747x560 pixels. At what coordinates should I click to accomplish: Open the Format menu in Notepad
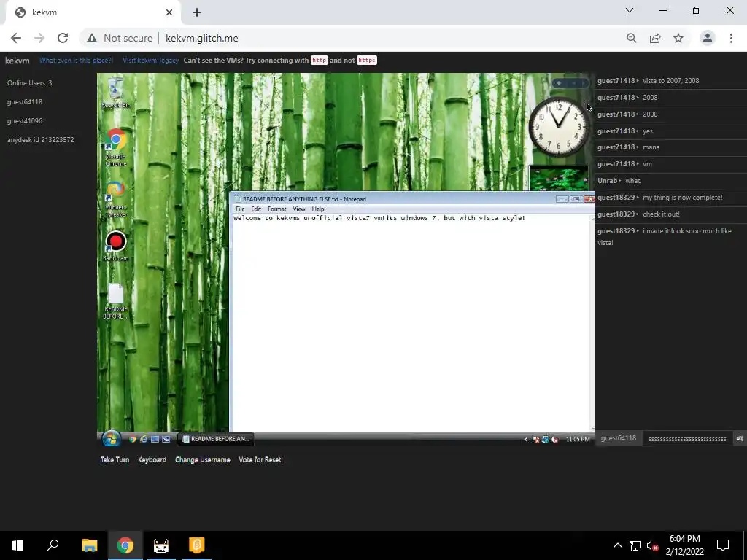click(x=276, y=209)
